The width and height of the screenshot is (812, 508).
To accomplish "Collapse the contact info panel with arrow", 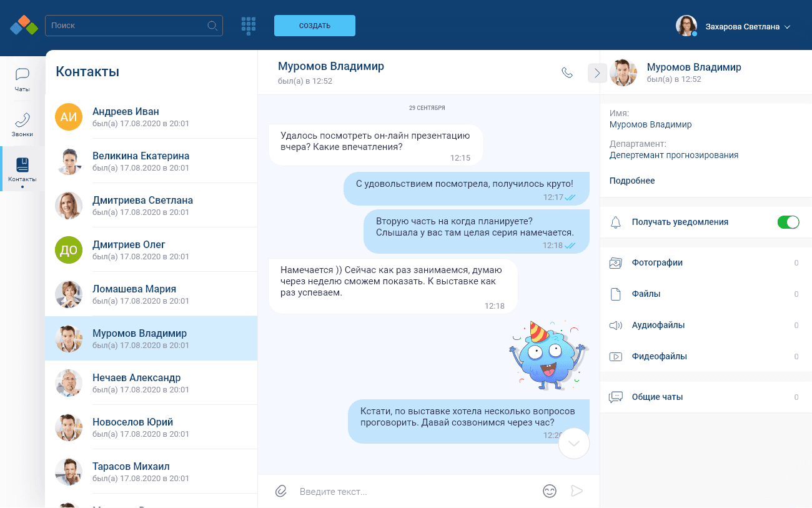I will tap(597, 73).
